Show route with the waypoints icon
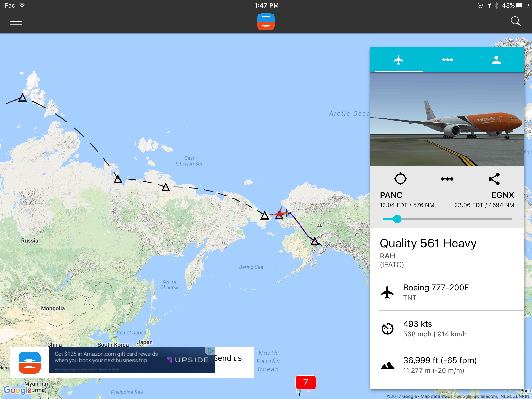 pyautogui.click(x=447, y=179)
